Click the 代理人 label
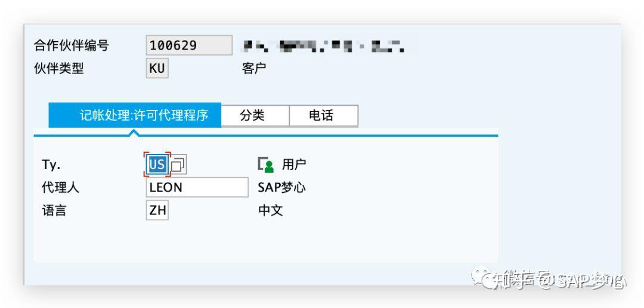The width and height of the screenshot is (644, 308). (60, 187)
